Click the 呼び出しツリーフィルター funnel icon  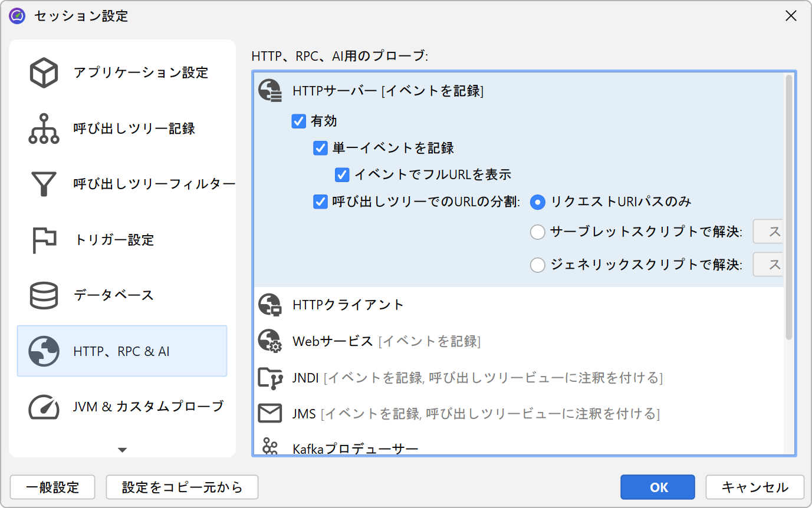pos(44,184)
